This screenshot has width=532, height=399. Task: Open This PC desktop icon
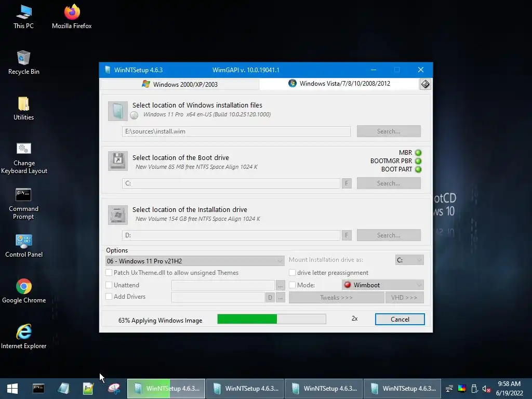(x=23, y=17)
